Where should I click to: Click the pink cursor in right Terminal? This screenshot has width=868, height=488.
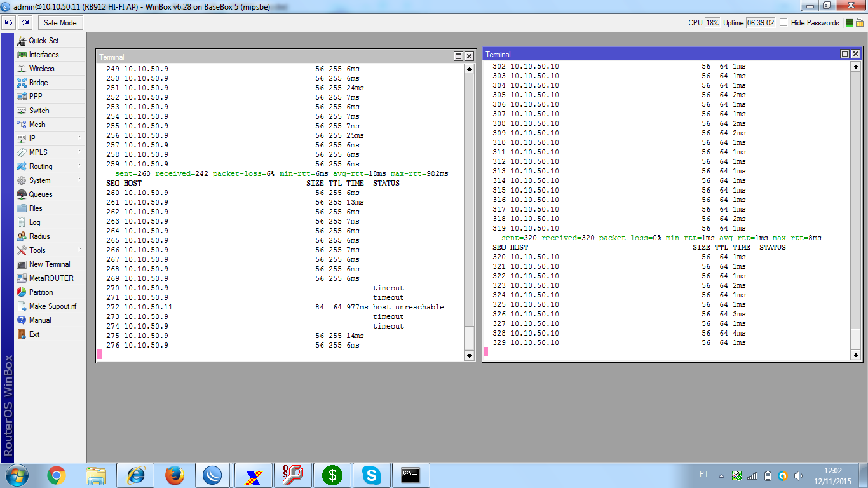coord(485,351)
